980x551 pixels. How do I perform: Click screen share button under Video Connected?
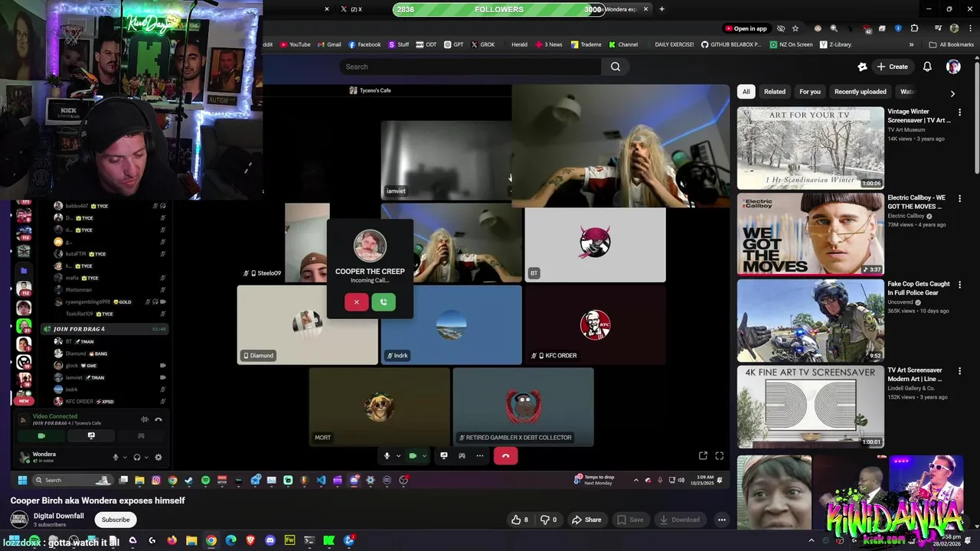(91, 436)
